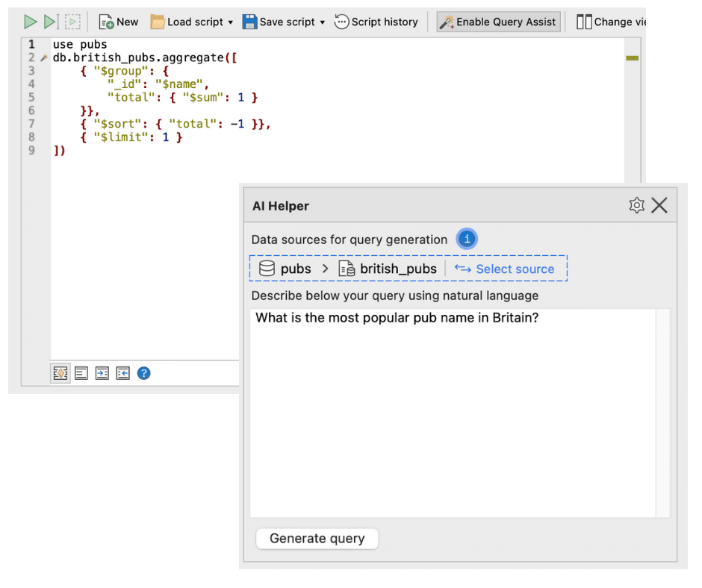Toggle the lightning auto-format icon below editor
The width and height of the screenshot is (702, 588).
(x=60, y=373)
